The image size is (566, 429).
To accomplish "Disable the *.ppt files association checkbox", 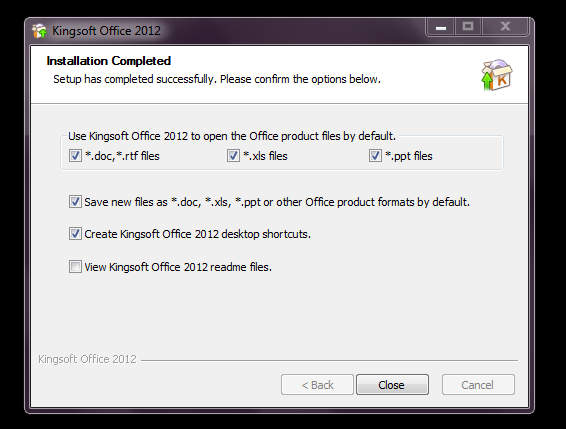I will [375, 156].
